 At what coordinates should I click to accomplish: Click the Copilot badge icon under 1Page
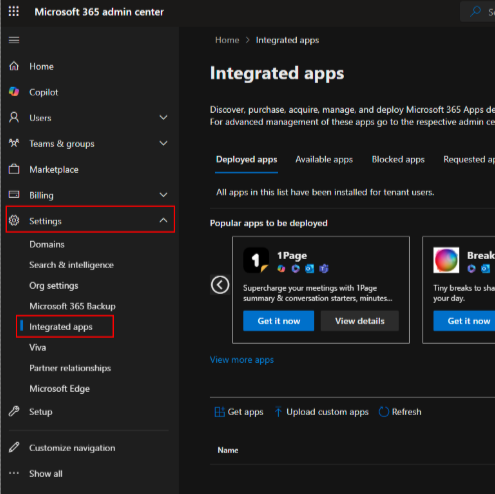point(281,269)
